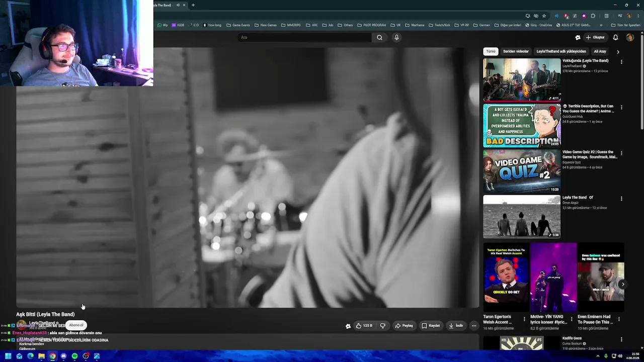This screenshot has width=644, height=362.
Task: Click inside the YouTube Ara search field
Action: pos(305,37)
